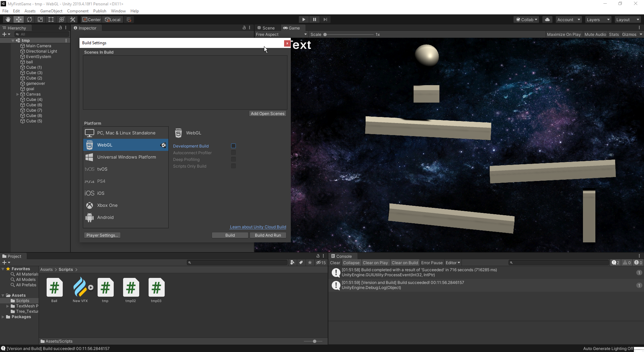The image size is (644, 352).
Task: Expand the Canvas object in Hierarchy
Action: [x=17, y=94]
